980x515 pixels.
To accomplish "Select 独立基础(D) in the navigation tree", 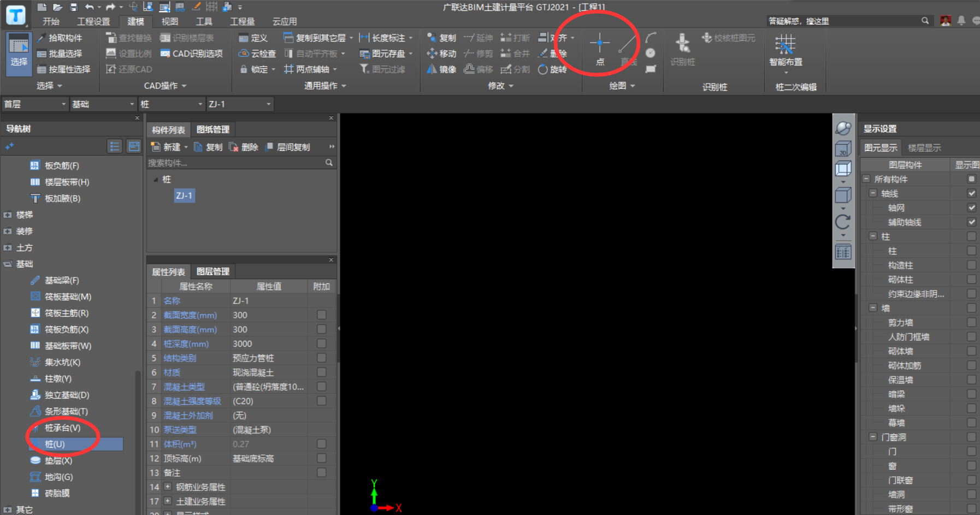I will (x=67, y=395).
